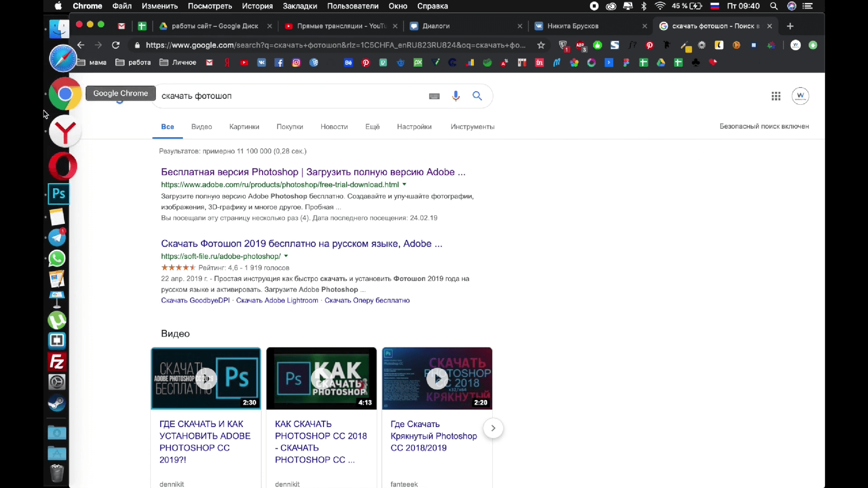This screenshot has width=868, height=488.
Task: Open the Закладки menu in menu bar
Action: pos(300,6)
